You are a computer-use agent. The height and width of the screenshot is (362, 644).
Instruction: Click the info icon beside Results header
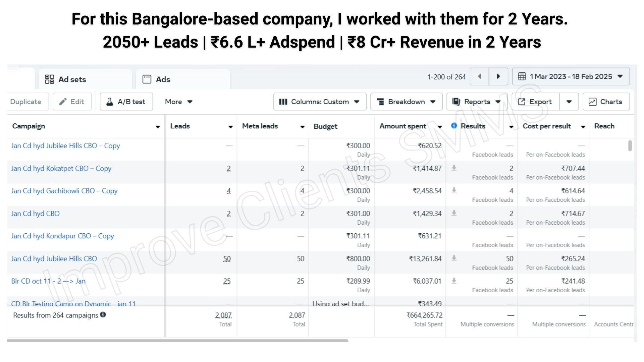[454, 126]
